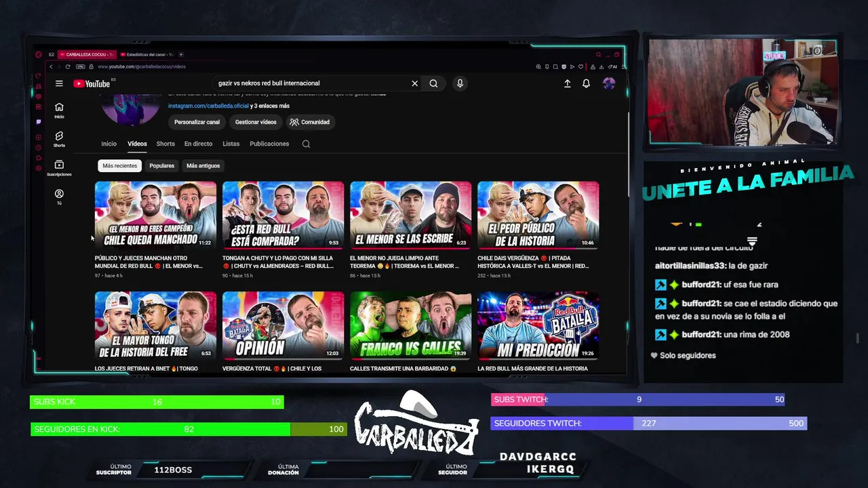Select the Más antiguos filter chip

click(x=203, y=165)
